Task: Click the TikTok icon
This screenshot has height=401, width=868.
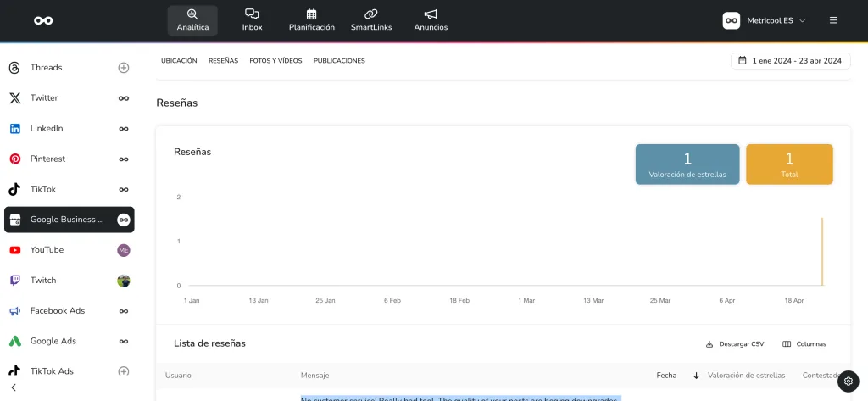Action: pos(15,189)
